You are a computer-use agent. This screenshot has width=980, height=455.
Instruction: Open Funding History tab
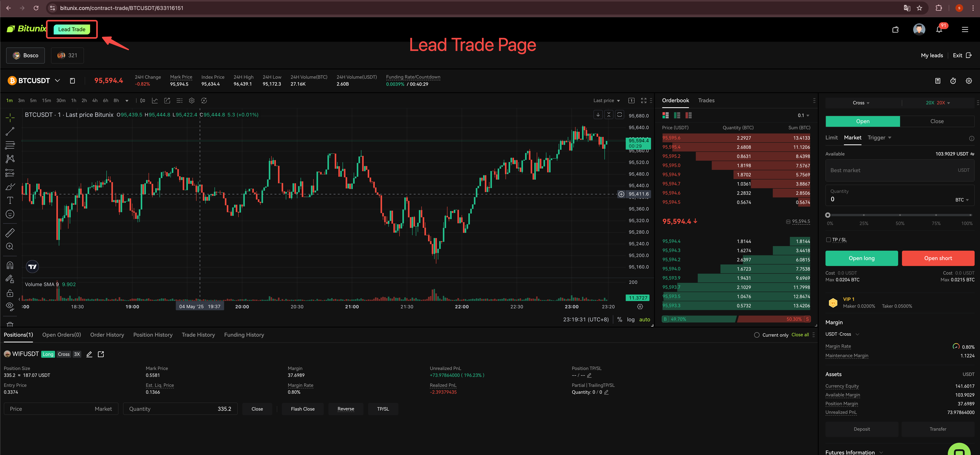(244, 335)
